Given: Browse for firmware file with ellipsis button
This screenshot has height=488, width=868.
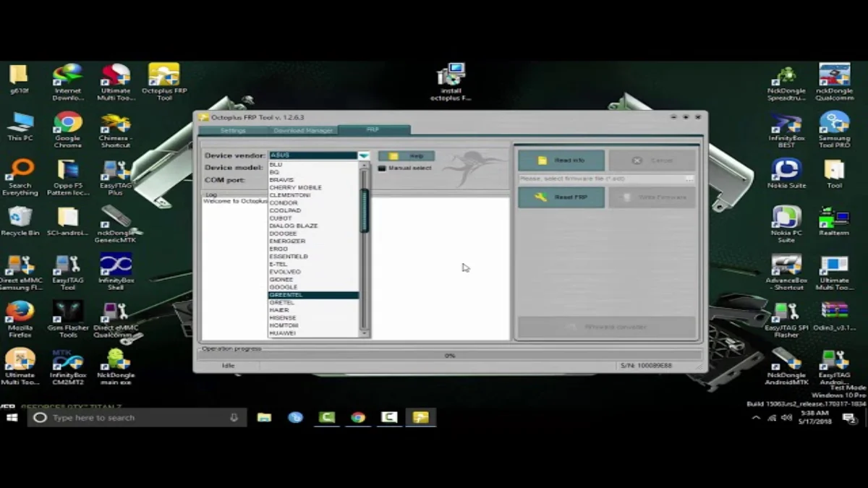Looking at the screenshot, I should click(x=690, y=179).
